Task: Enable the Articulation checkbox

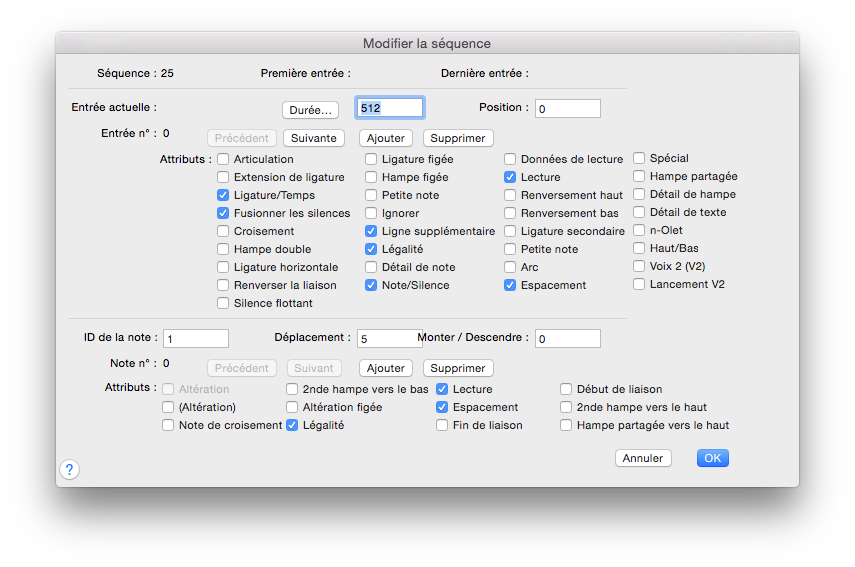Action: pyautogui.click(x=224, y=159)
